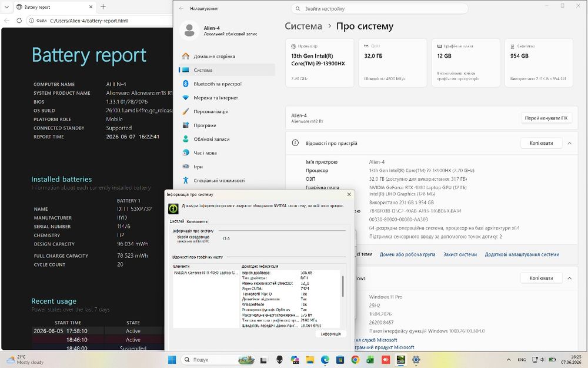Open a new browser tab
Image resolution: width=588 pixels, height=368 pixels.
point(103,6)
